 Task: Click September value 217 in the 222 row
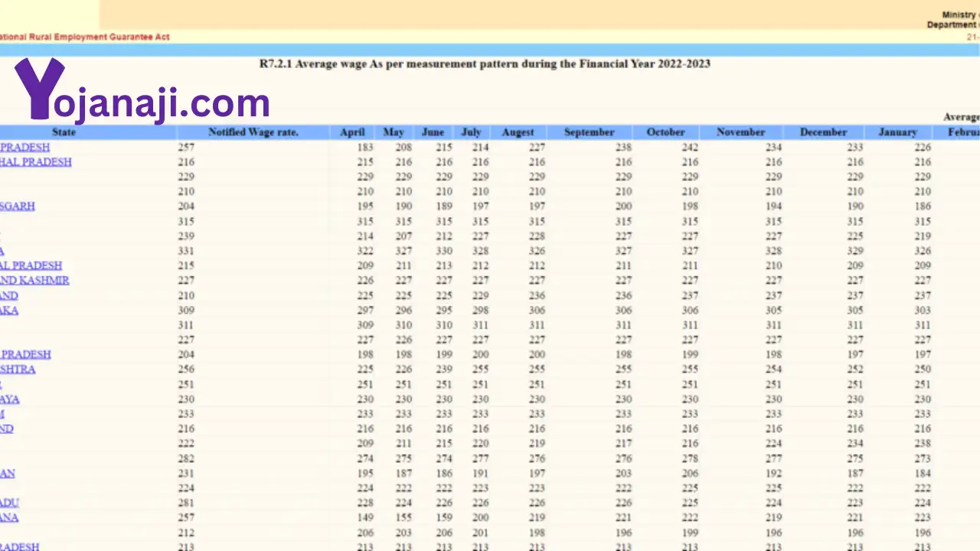pos(623,444)
